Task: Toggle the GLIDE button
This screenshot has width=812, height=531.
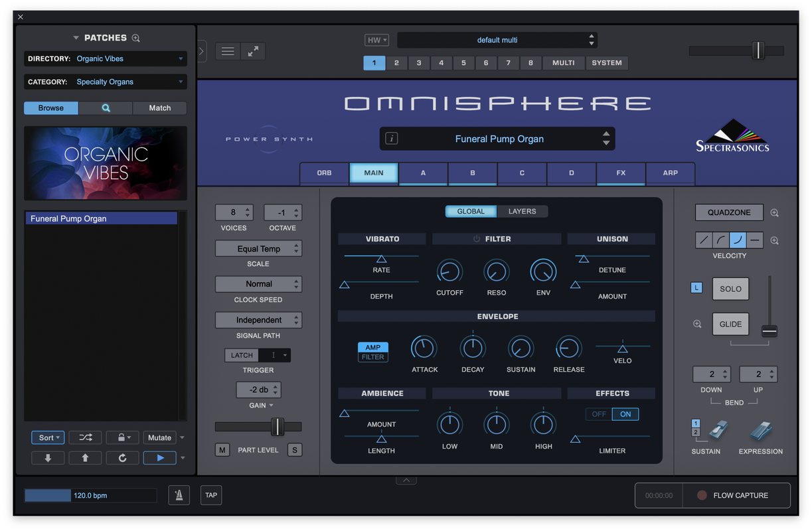Action: 730,324
